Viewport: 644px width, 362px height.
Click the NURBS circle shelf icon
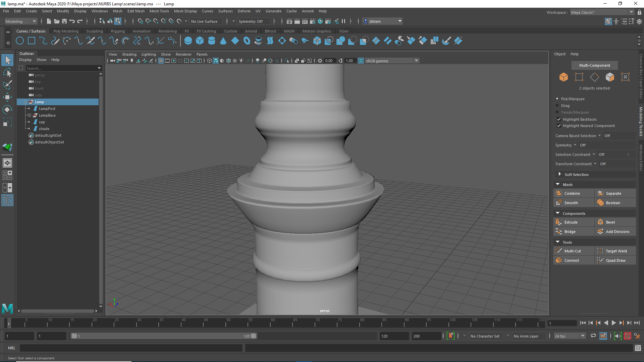click(20, 41)
